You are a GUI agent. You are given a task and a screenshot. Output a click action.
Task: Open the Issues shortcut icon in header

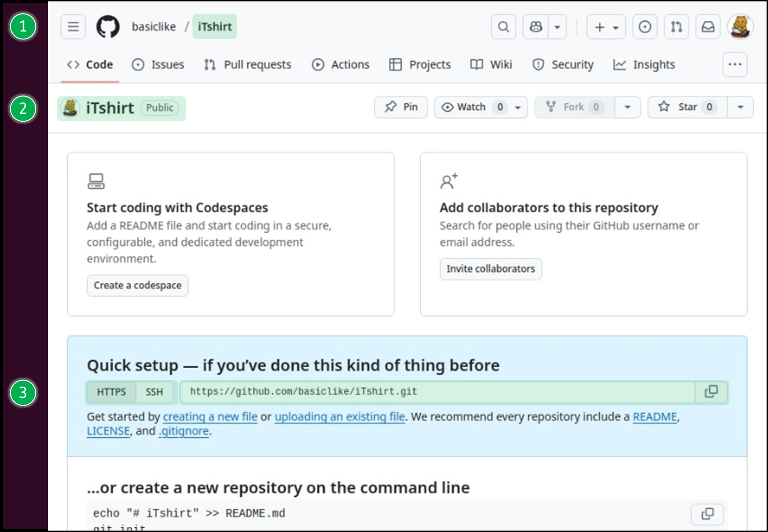[645, 27]
